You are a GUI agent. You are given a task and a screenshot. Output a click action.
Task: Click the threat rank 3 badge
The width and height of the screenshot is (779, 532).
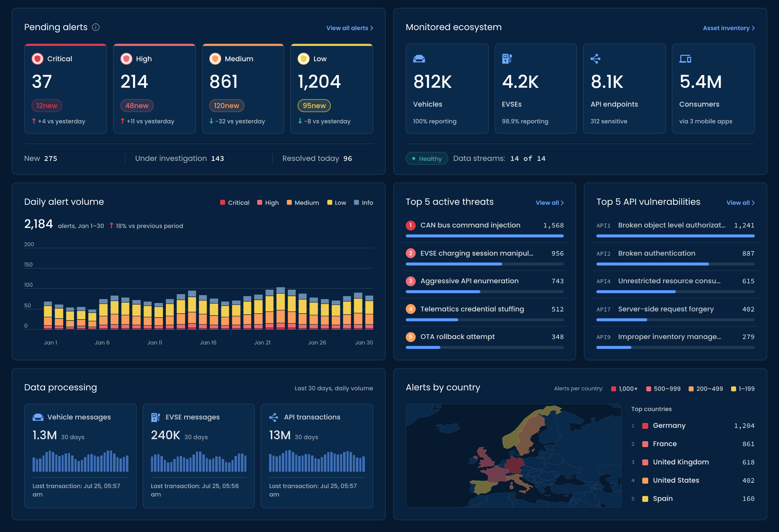pos(411,281)
